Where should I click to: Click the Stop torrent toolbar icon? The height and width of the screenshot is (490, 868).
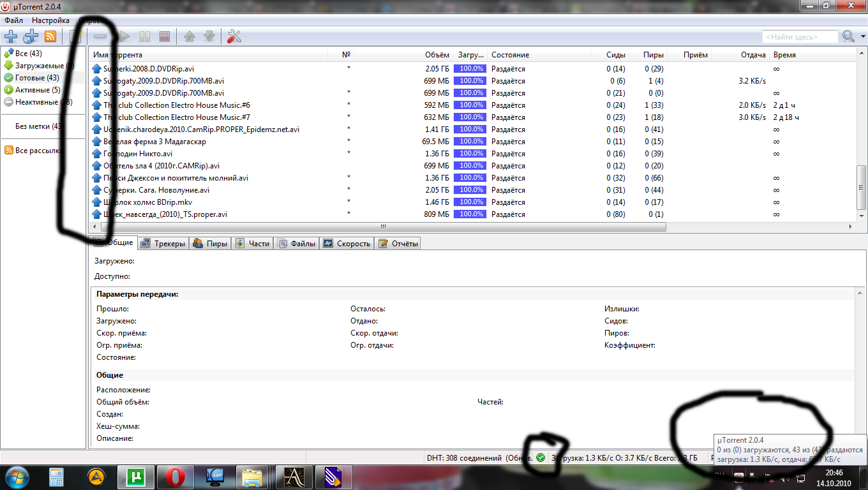(x=164, y=36)
